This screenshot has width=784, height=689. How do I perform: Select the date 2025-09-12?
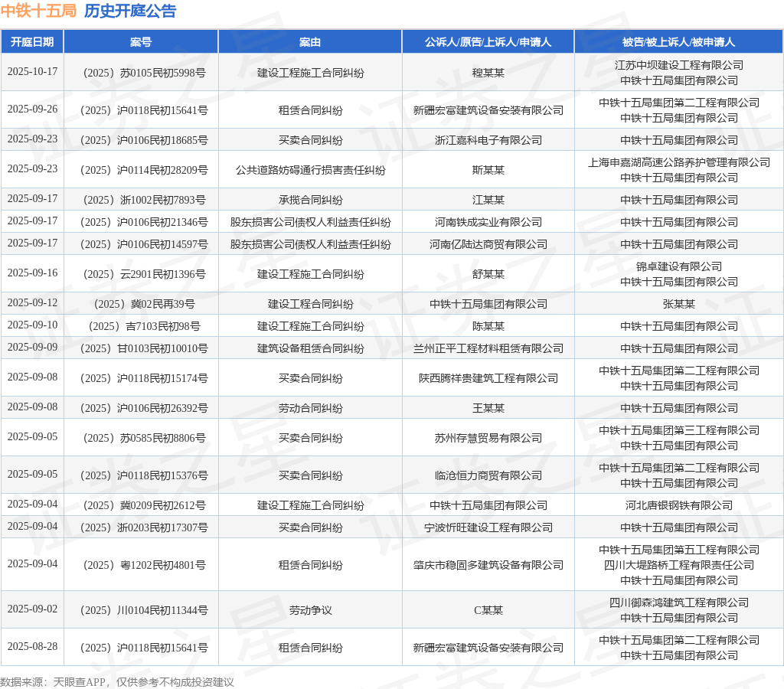pos(32,303)
